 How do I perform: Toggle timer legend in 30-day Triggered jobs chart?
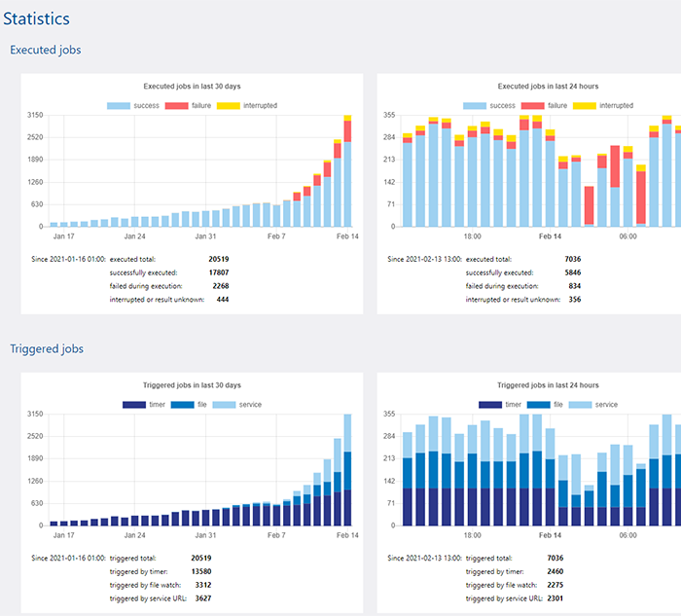(x=147, y=404)
